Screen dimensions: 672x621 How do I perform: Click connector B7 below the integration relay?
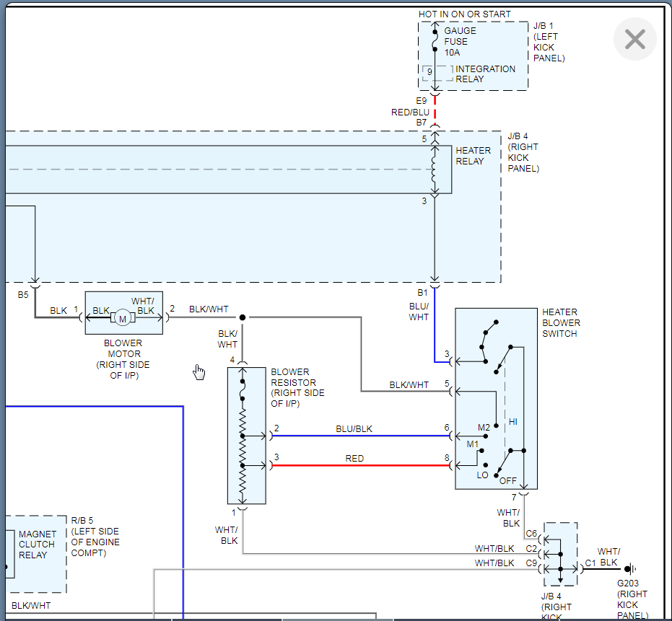[434, 126]
